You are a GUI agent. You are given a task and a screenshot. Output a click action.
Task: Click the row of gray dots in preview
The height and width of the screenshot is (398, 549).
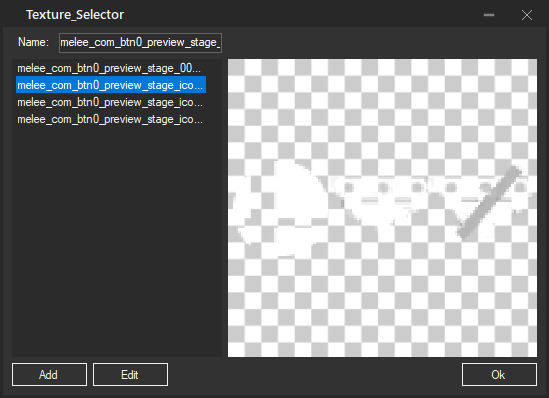434,188
